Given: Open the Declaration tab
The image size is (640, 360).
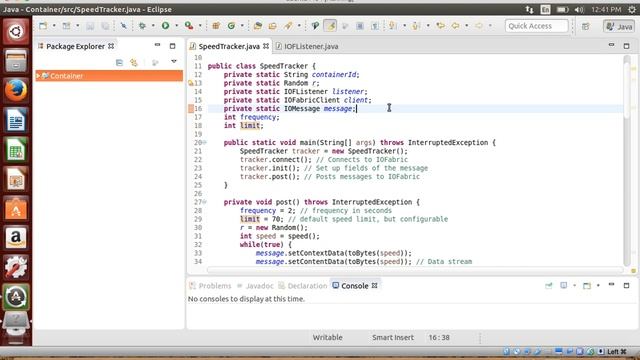Looking at the screenshot, I should pyautogui.click(x=303, y=286).
